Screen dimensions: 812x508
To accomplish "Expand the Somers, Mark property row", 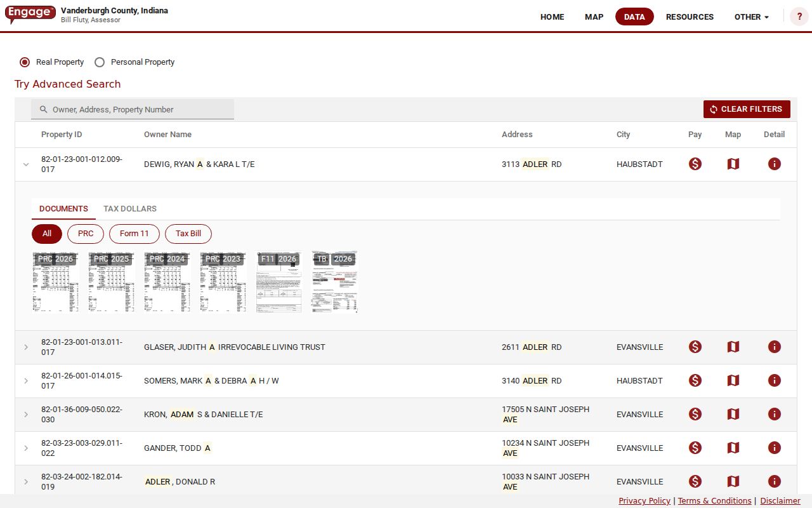I will click(26, 381).
